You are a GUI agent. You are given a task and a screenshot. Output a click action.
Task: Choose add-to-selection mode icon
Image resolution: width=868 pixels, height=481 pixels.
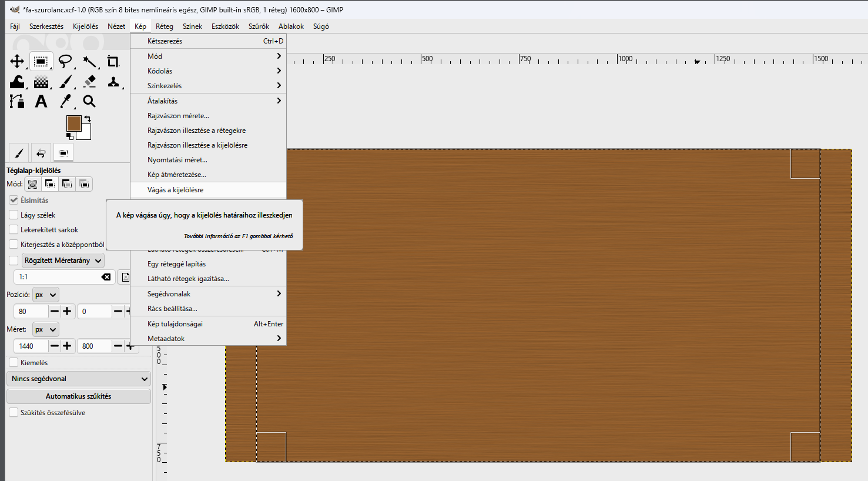[50, 184]
